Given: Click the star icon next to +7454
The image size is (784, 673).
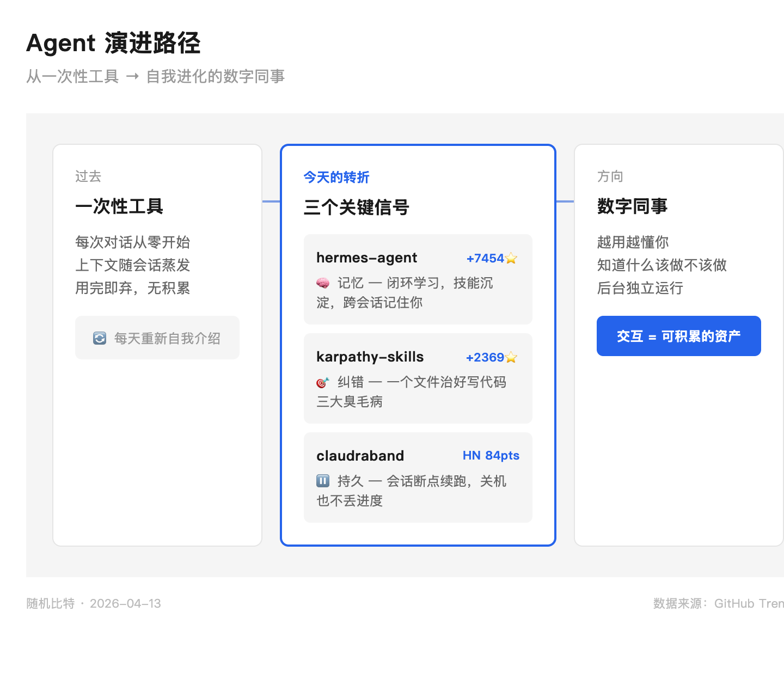Looking at the screenshot, I should (511, 259).
